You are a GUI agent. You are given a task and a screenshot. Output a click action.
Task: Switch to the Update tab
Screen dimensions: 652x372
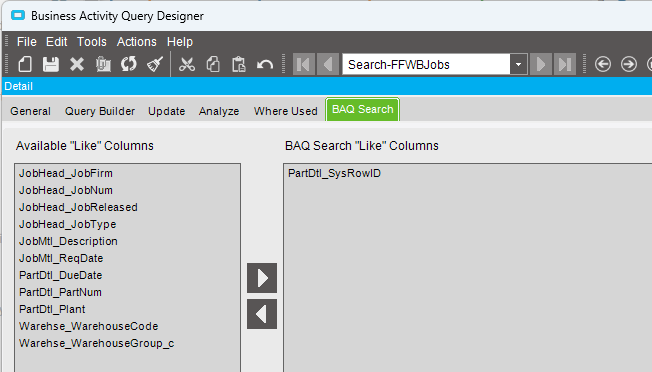(x=166, y=111)
